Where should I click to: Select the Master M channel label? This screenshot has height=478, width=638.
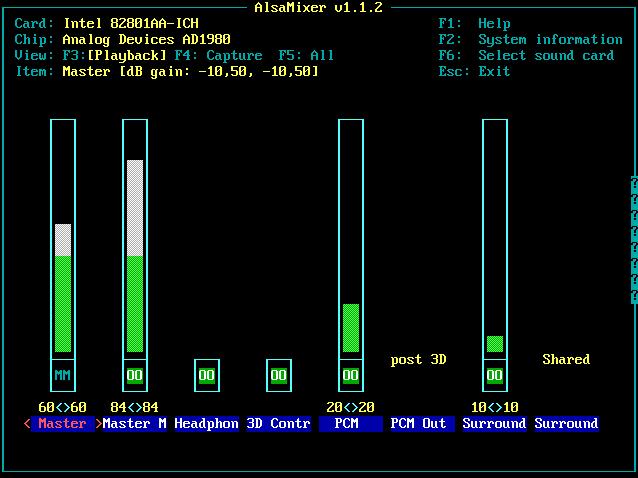coord(135,423)
